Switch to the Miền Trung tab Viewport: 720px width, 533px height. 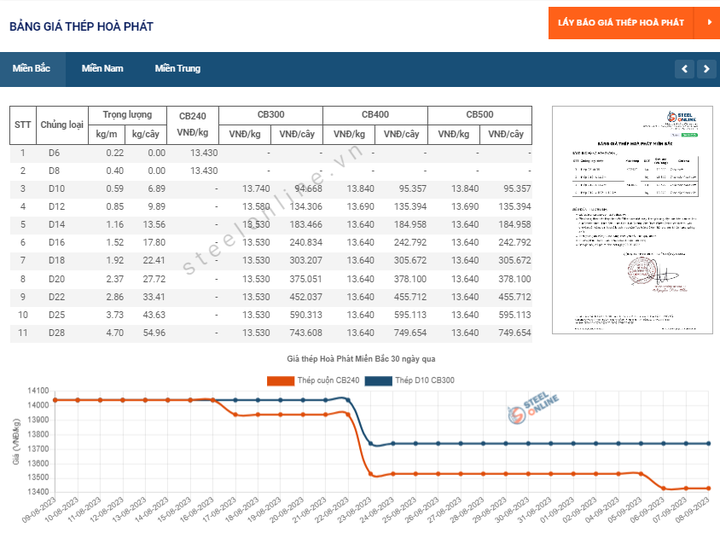[x=178, y=69]
